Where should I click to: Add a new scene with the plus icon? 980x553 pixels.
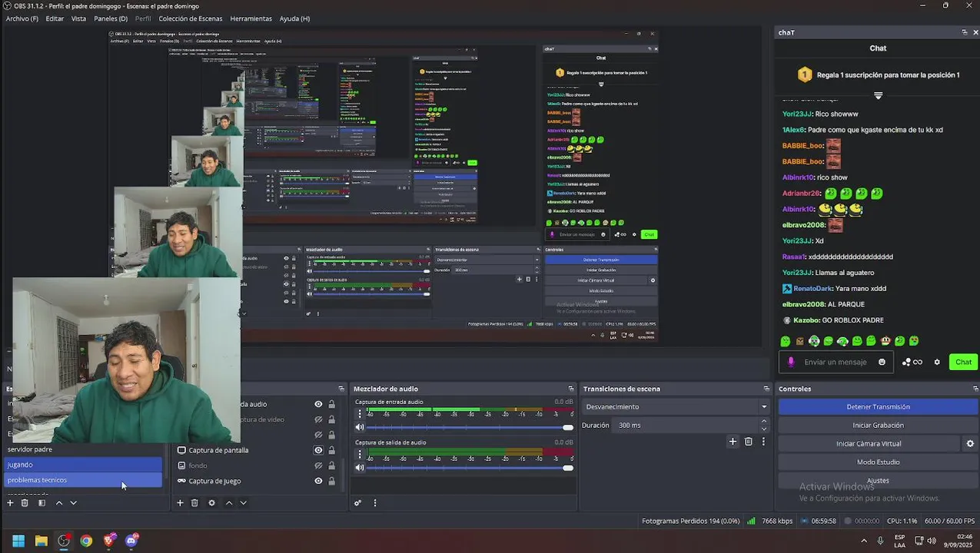click(x=10, y=503)
